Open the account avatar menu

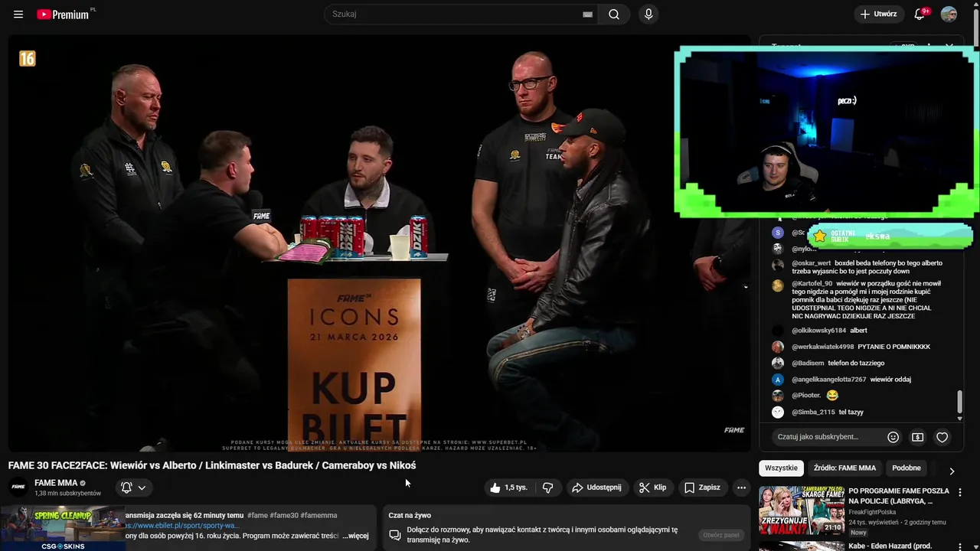click(949, 14)
